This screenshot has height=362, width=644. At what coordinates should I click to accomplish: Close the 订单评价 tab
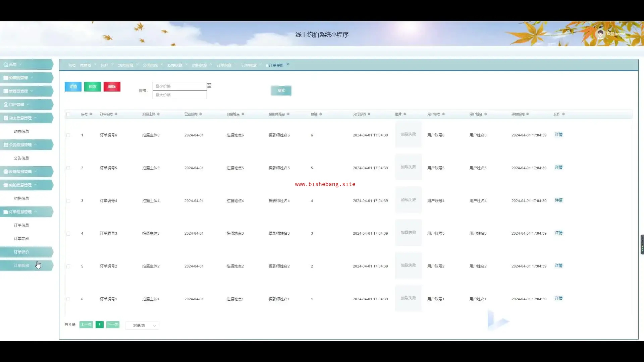click(288, 64)
